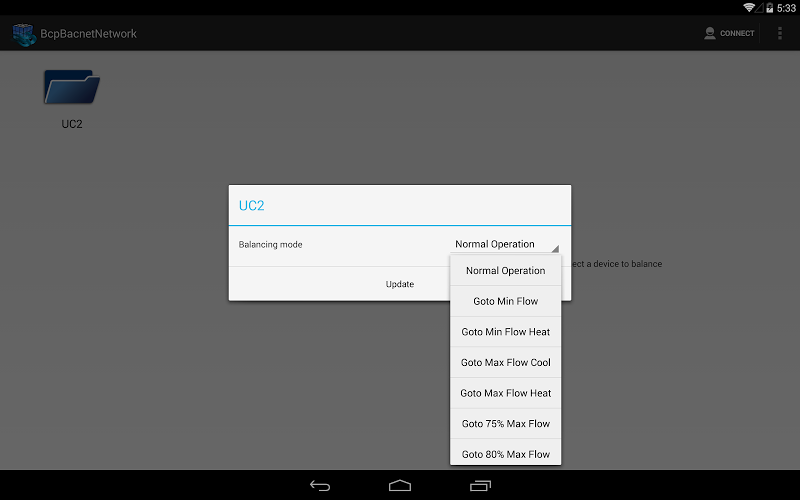Click the CONNECT button label
Viewport: 800px width, 500px height.
[x=737, y=33]
